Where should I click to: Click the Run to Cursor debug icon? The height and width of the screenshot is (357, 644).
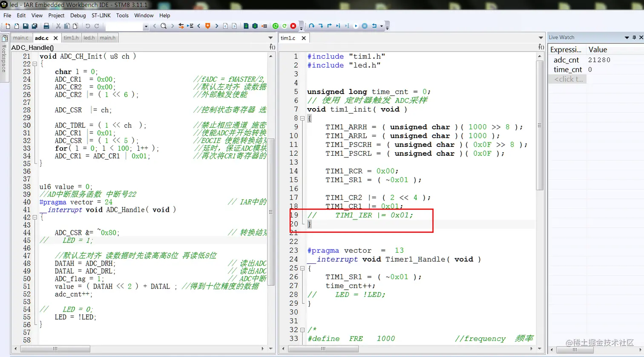tap(347, 26)
